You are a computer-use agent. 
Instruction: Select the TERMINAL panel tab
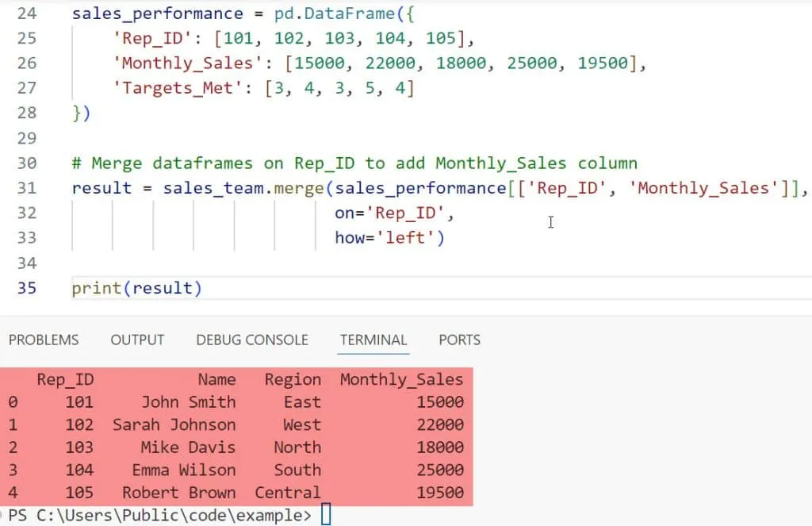[373, 340]
